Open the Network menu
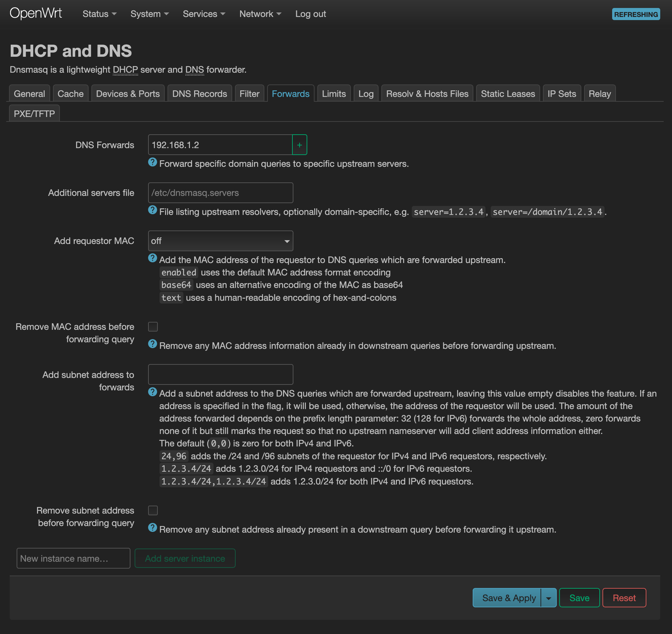This screenshot has height=634, width=672. [x=260, y=14]
